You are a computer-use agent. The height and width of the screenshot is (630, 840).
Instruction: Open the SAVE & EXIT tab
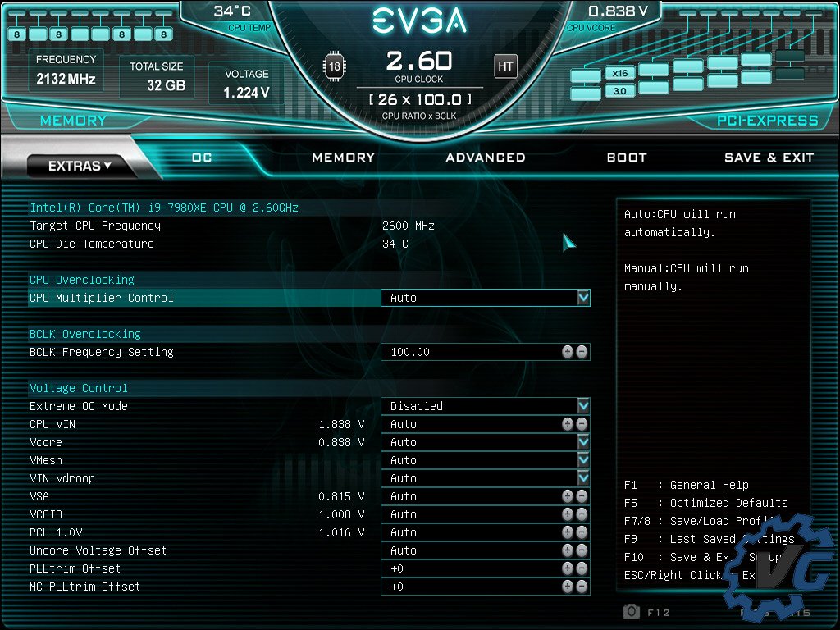pyautogui.click(x=769, y=157)
